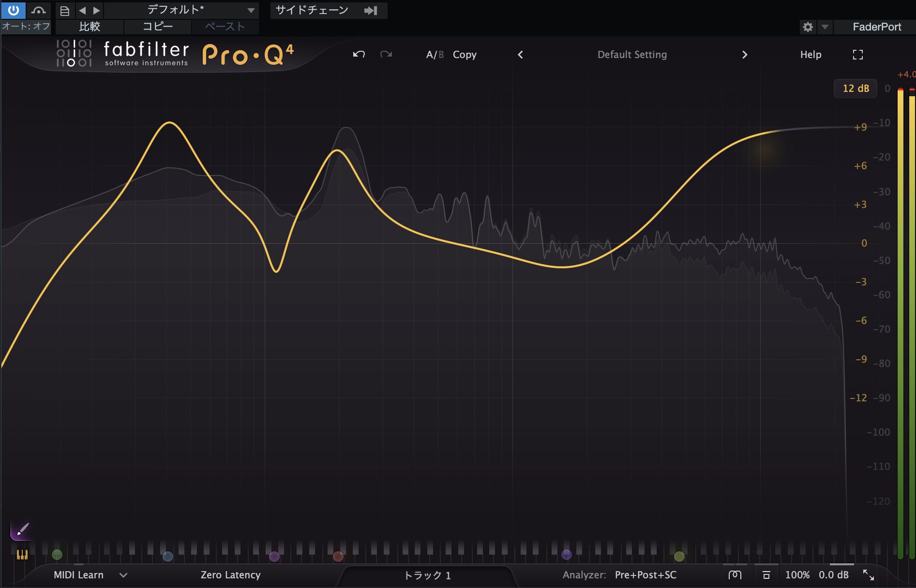This screenshot has height=588, width=916.
Task: Open the デフォルト preset dropdown
Action: pyautogui.click(x=182, y=10)
